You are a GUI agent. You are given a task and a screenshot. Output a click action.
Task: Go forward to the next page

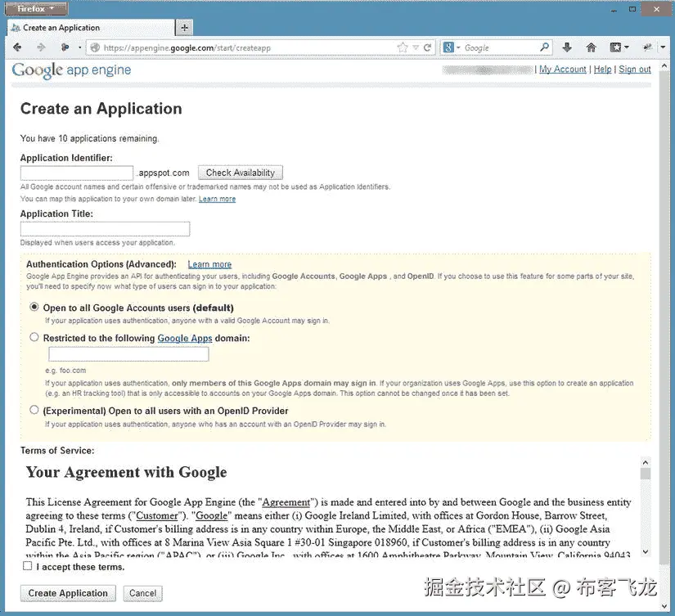click(41, 47)
